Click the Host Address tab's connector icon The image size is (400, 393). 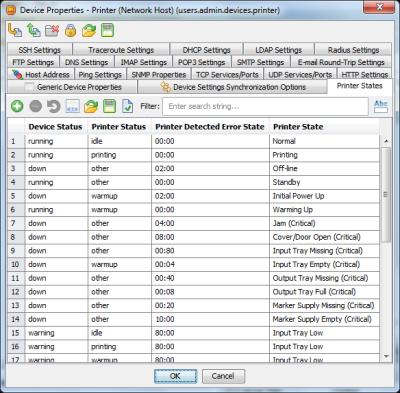[x=17, y=74]
